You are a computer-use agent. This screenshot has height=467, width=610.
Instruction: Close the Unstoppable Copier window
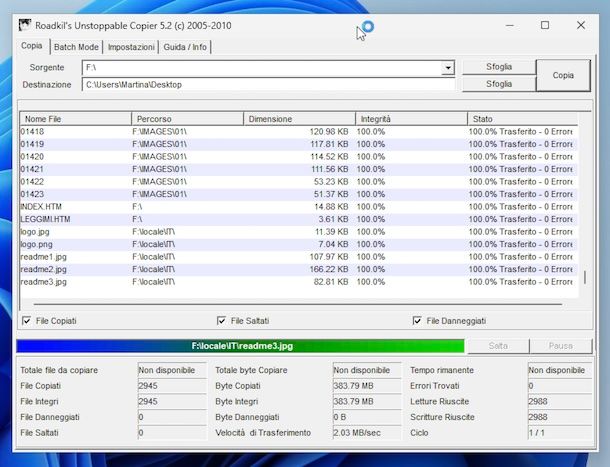[x=581, y=25]
